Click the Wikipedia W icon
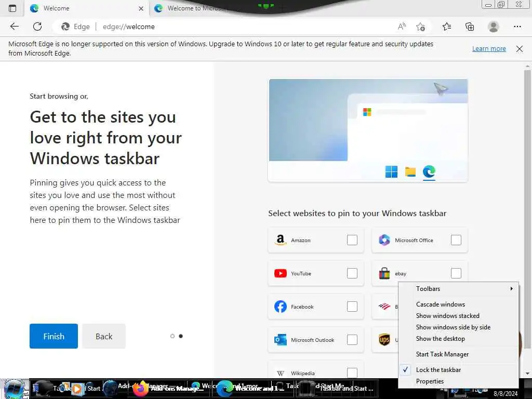The height and width of the screenshot is (399, 532). point(280,373)
